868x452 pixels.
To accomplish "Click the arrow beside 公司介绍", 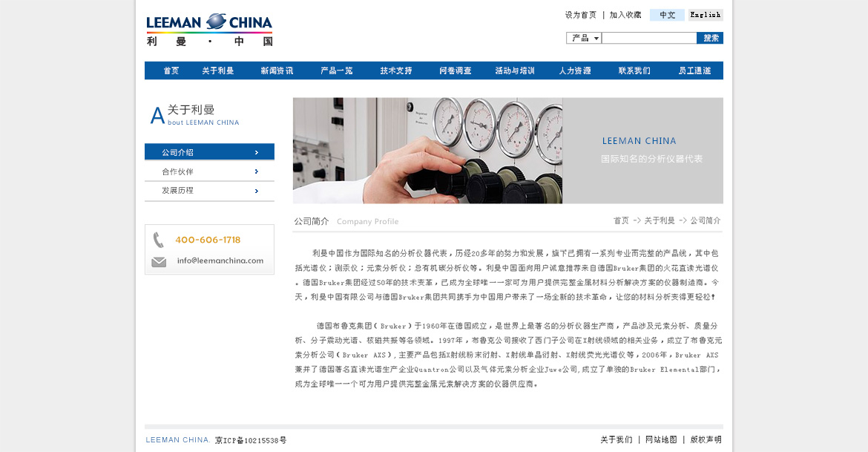I will click(x=256, y=152).
